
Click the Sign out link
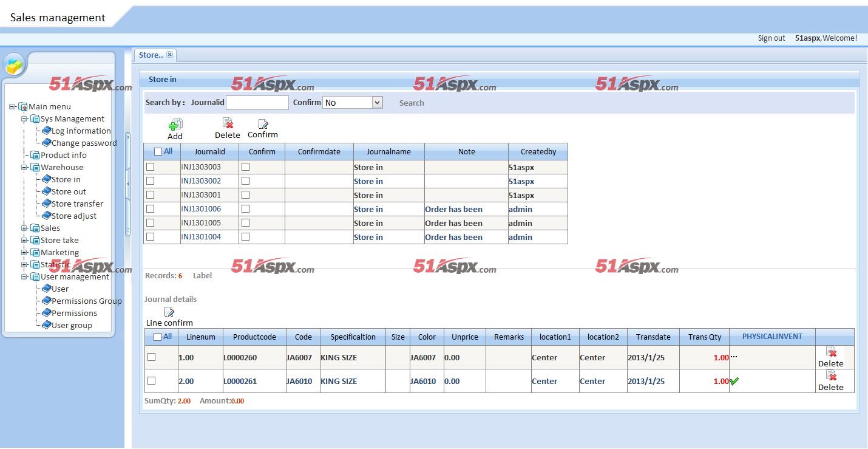coord(771,38)
